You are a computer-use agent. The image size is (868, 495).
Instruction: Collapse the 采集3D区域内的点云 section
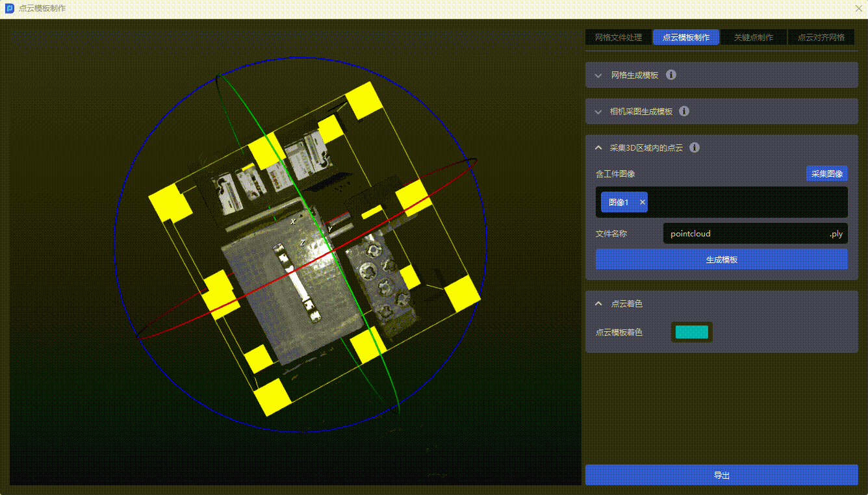click(x=598, y=148)
